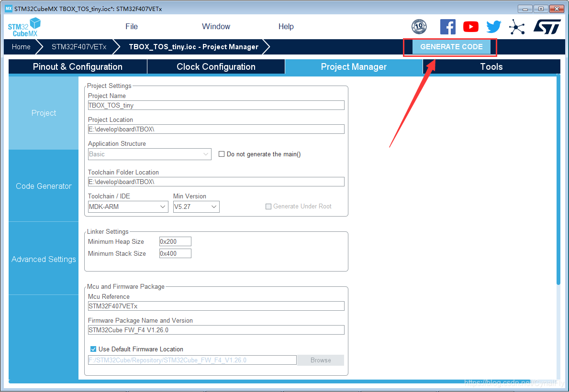Click the ST community network icon
The width and height of the screenshot is (569, 392).
click(517, 27)
